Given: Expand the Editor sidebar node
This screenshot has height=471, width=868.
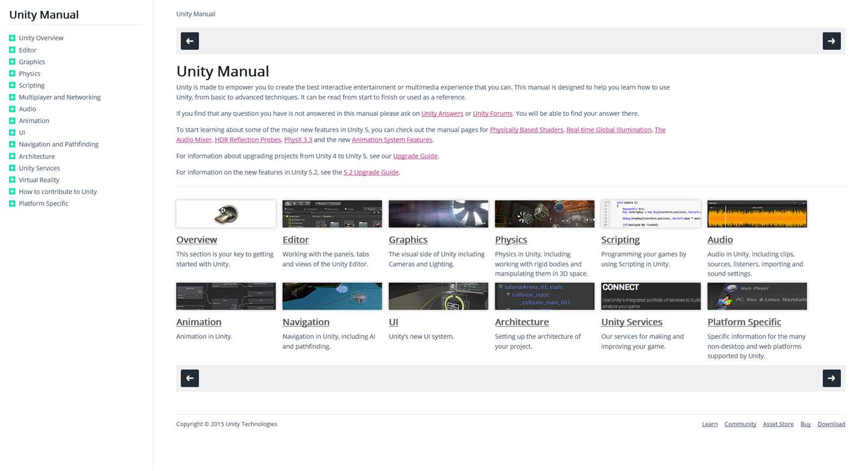Looking at the screenshot, I should coord(12,50).
